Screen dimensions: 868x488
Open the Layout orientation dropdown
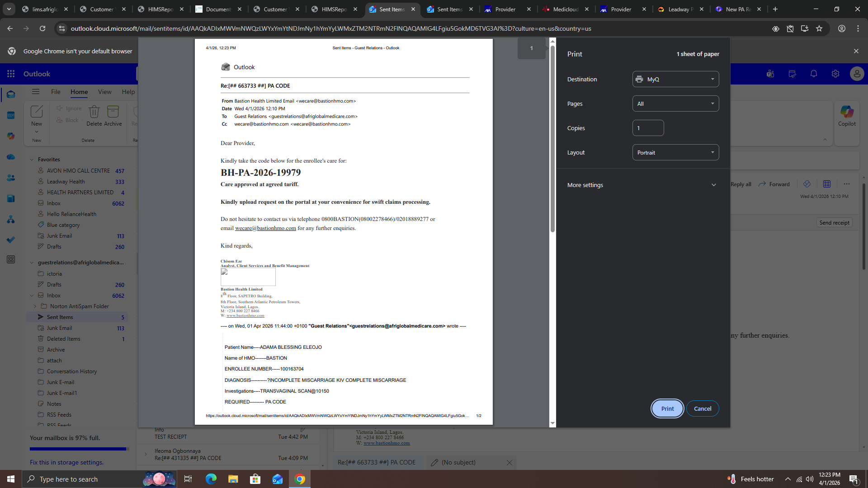pyautogui.click(x=675, y=152)
